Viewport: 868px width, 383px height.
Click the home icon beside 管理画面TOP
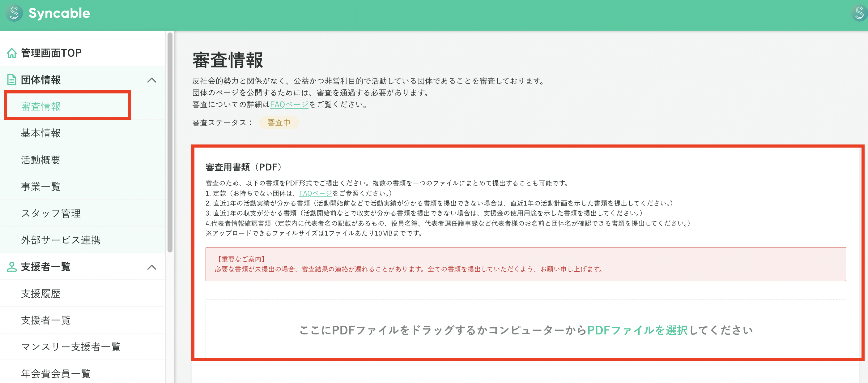12,53
